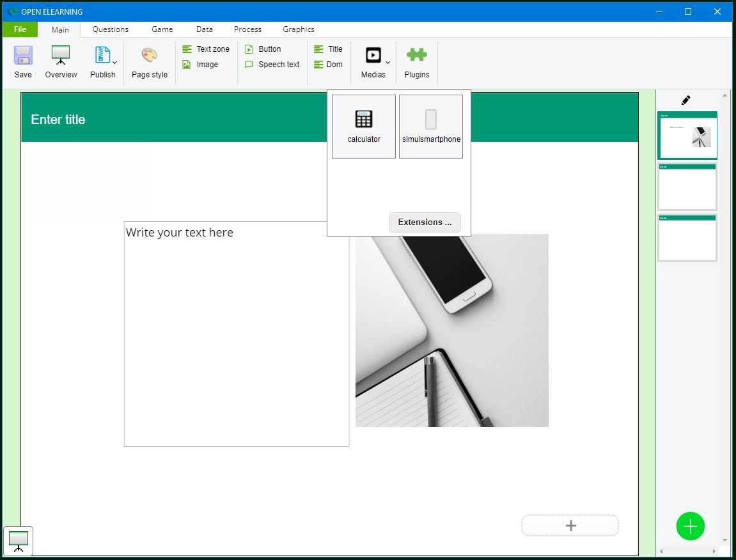Image resolution: width=736 pixels, height=560 pixels.
Task: Open the File menu
Action: coord(20,29)
